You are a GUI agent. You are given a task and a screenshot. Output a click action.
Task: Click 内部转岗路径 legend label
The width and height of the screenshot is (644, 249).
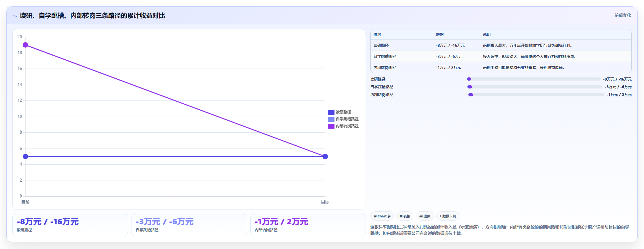point(347,126)
